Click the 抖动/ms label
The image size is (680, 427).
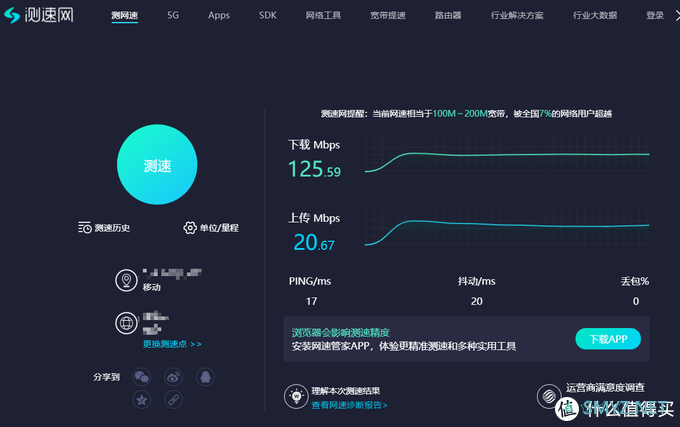(477, 281)
